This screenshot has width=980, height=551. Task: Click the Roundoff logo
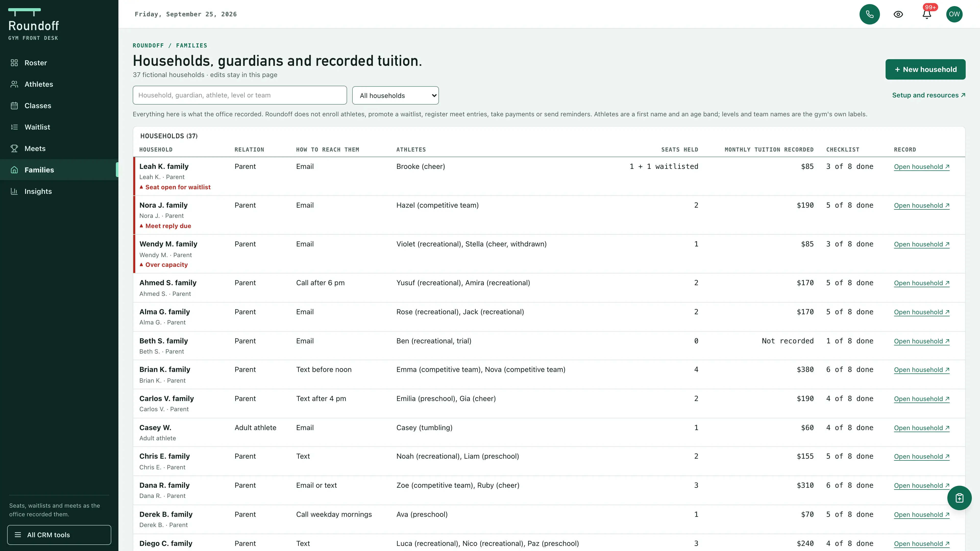tap(33, 24)
